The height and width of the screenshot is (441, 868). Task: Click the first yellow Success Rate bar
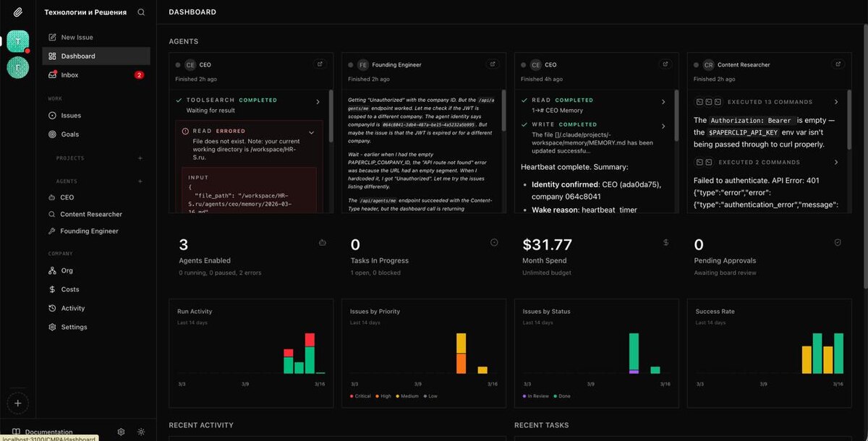[807, 360]
